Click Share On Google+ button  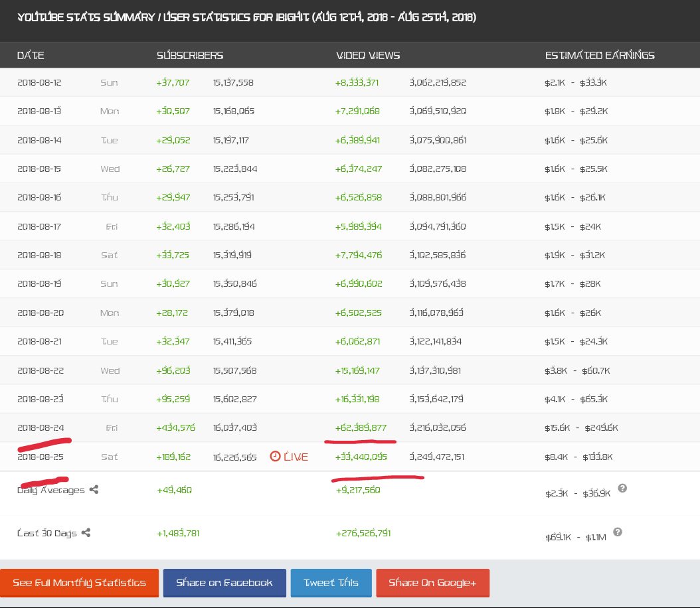432,583
